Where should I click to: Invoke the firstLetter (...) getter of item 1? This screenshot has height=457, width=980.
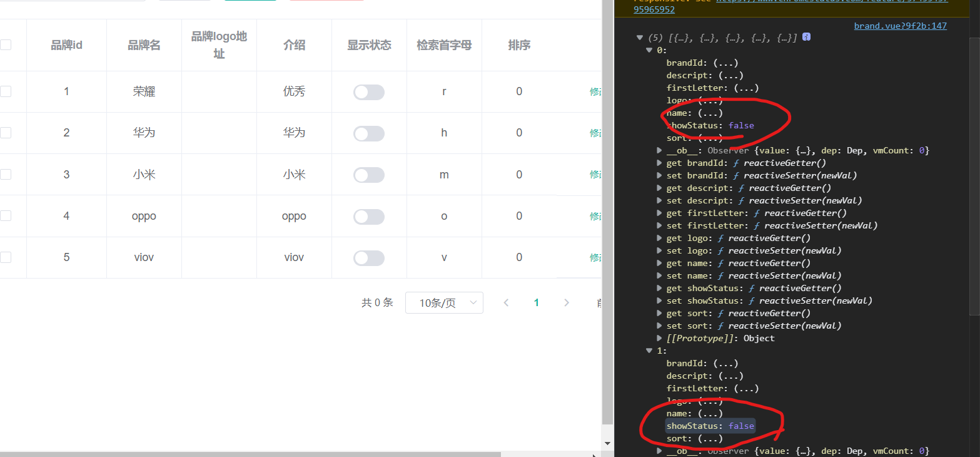(x=747, y=388)
